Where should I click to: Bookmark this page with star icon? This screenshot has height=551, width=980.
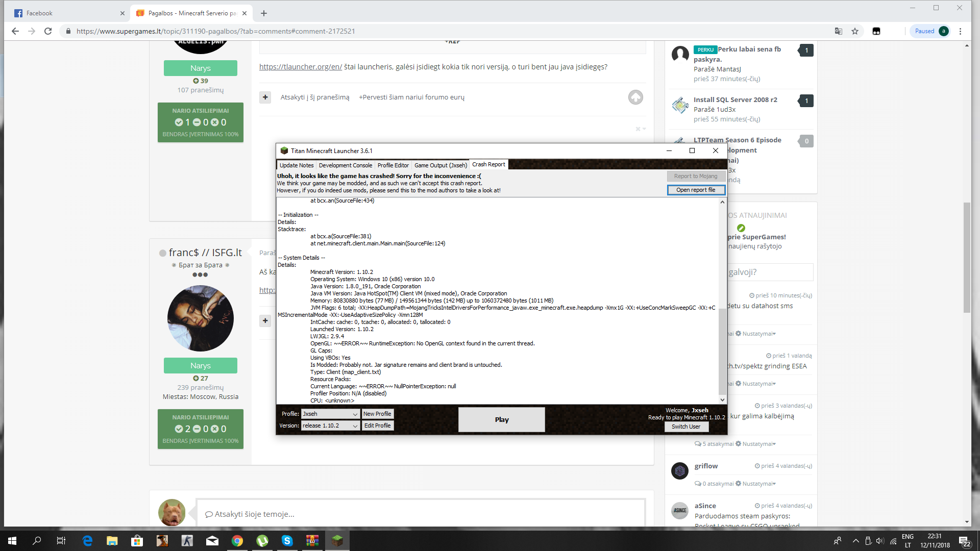click(x=855, y=31)
